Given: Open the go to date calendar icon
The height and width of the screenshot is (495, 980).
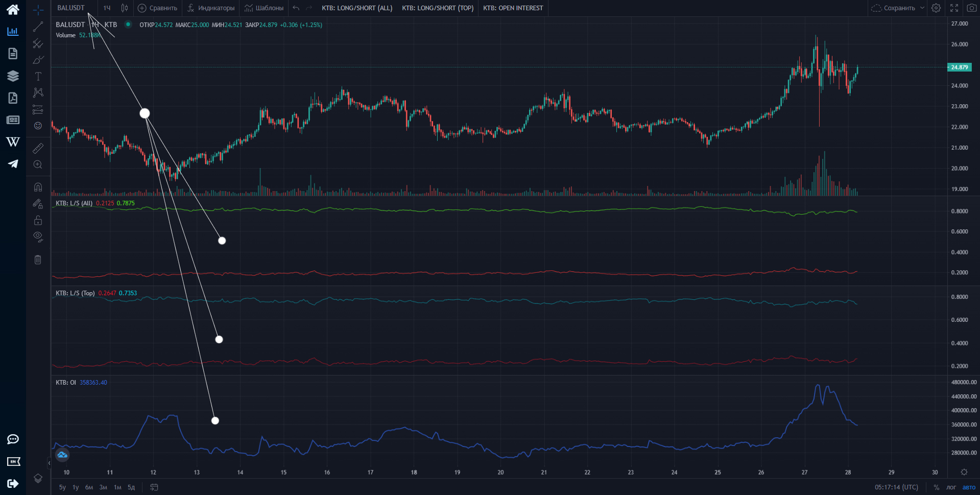Looking at the screenshot, I should 154,487.
